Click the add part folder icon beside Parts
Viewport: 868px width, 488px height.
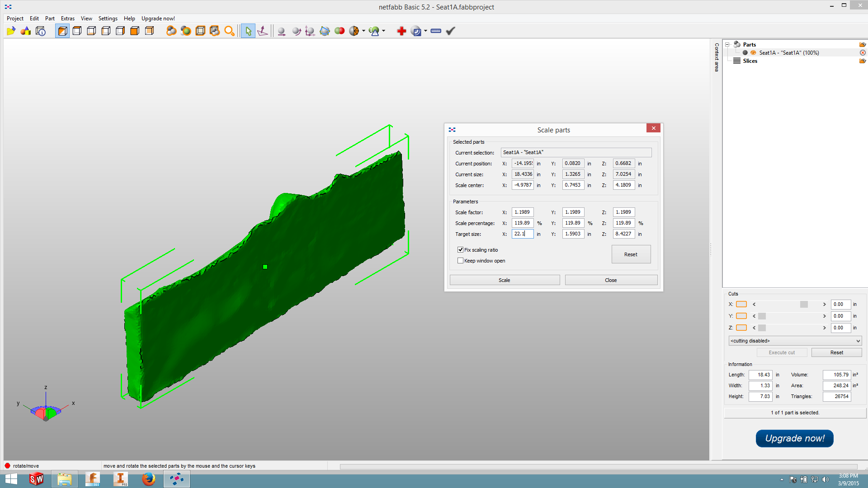pos(863,44)
